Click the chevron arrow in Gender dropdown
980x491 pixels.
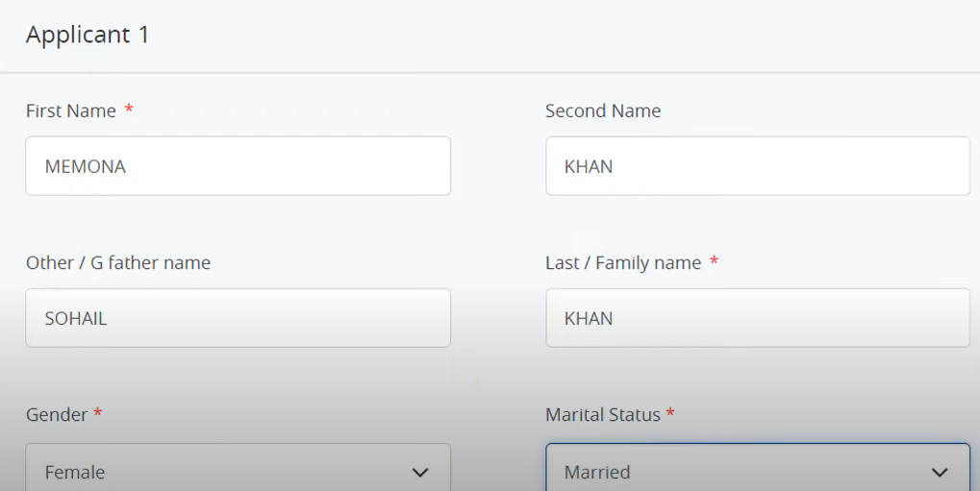tap(420, 473)
